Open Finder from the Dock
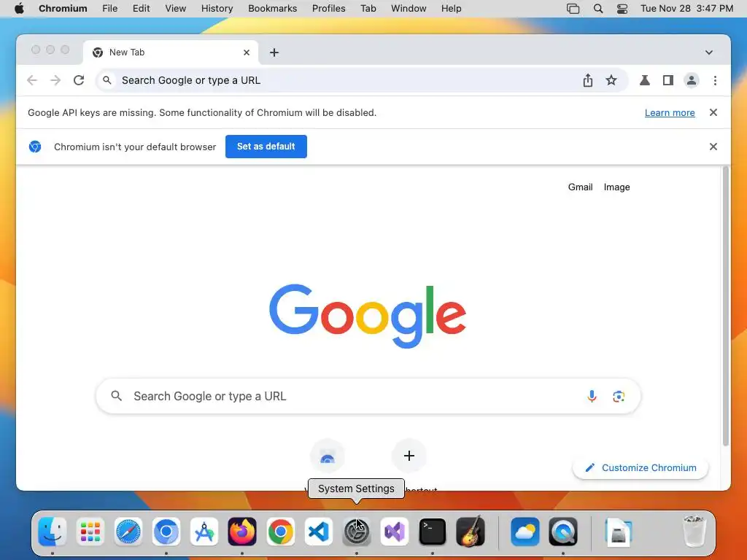The height and width of the screenshot is (560, 747). (x=53, y=532)
